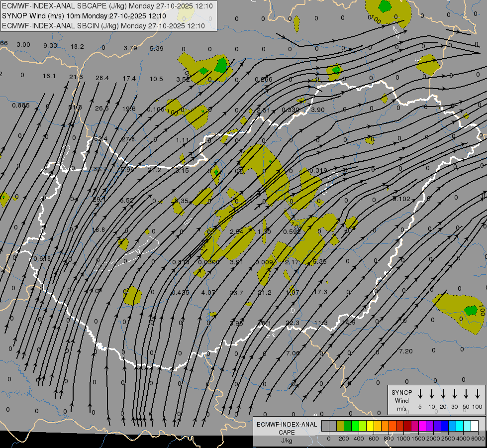Click the 0.885 value on the map
This screenshot has height=448, width=487.
coord(21,106)
